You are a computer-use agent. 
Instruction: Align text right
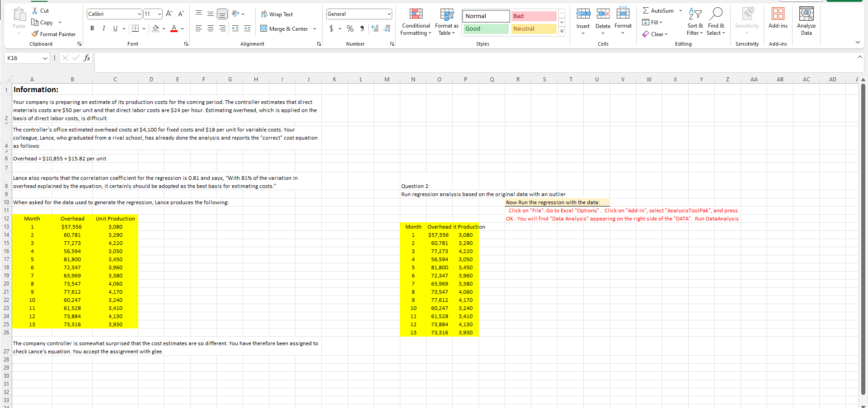point(222,28)
